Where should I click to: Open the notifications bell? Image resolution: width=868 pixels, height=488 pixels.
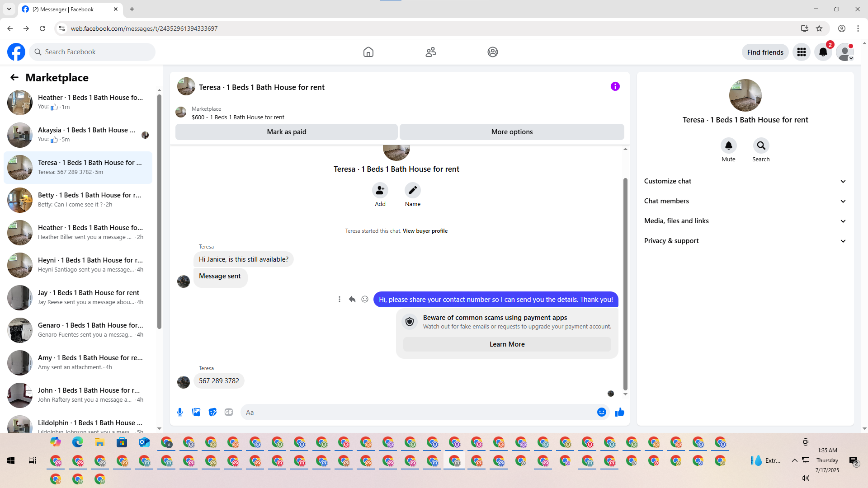click(823, 52)
